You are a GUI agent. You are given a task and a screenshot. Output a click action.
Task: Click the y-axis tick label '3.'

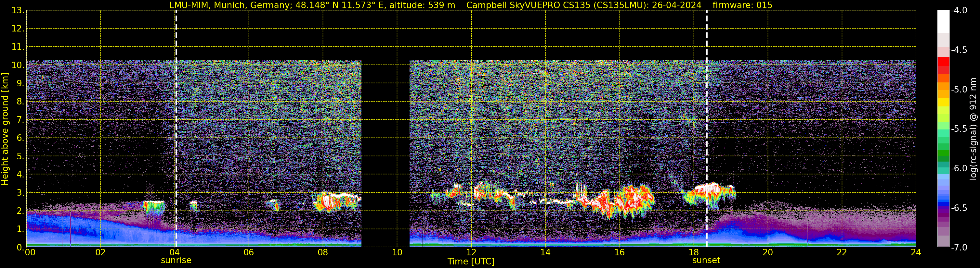(x=20, y=192)
